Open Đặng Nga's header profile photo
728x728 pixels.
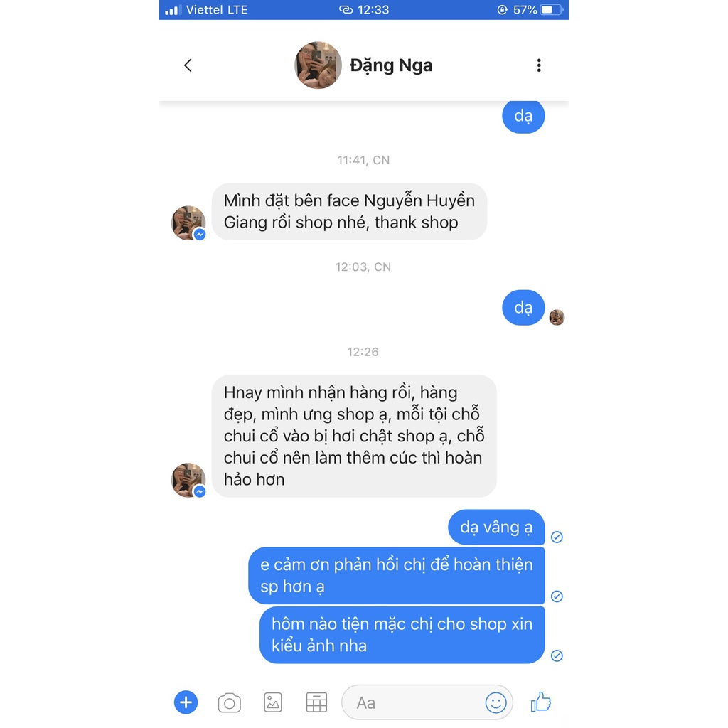pyautogui.click(x=318, y=65)
